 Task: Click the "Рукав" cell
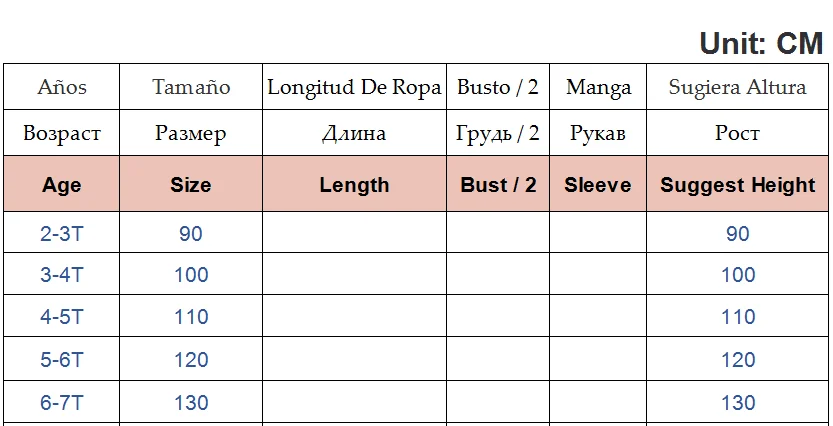point(598,133)
